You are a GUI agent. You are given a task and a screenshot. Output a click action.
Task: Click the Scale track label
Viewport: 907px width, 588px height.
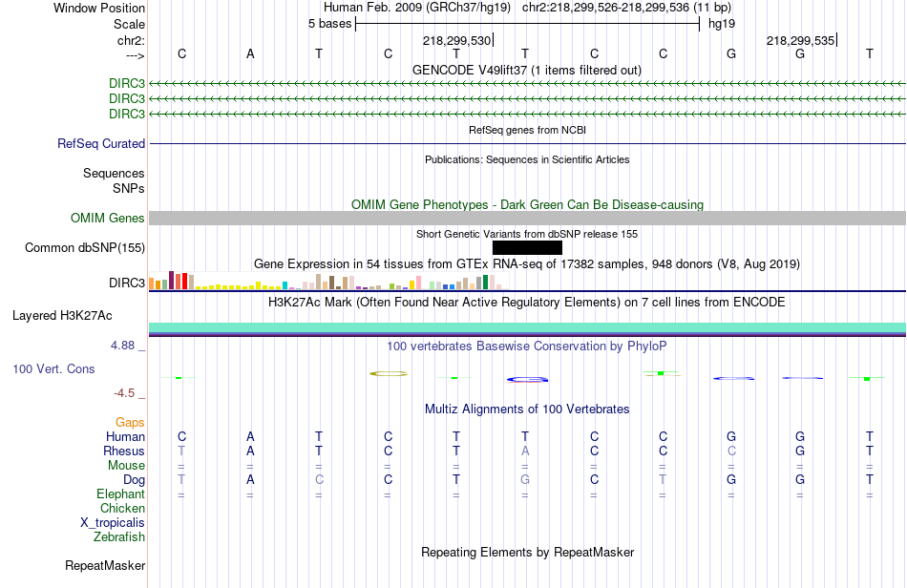(129, 24)
